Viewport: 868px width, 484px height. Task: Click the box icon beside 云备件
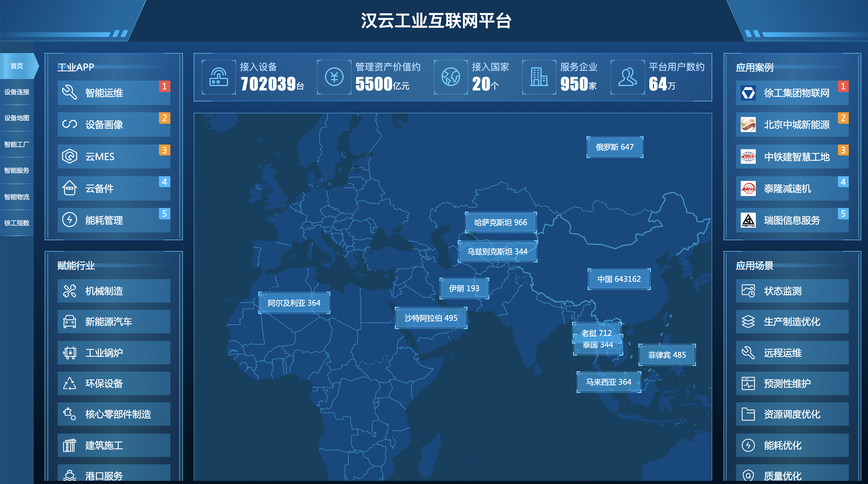[69, 188]
